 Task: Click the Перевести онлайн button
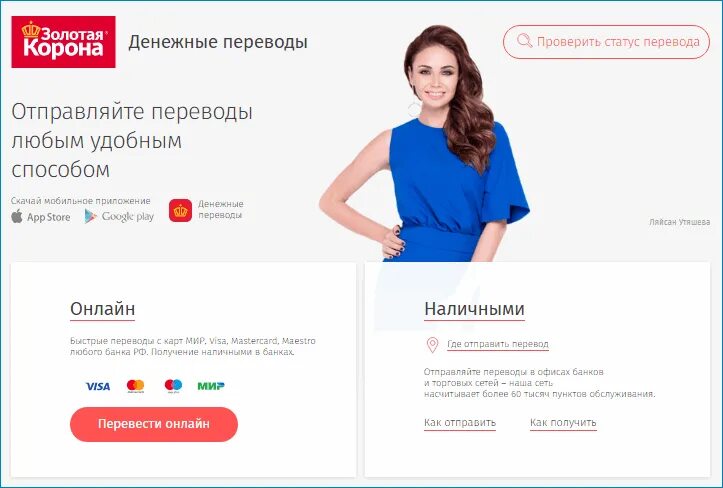(154, 424)
